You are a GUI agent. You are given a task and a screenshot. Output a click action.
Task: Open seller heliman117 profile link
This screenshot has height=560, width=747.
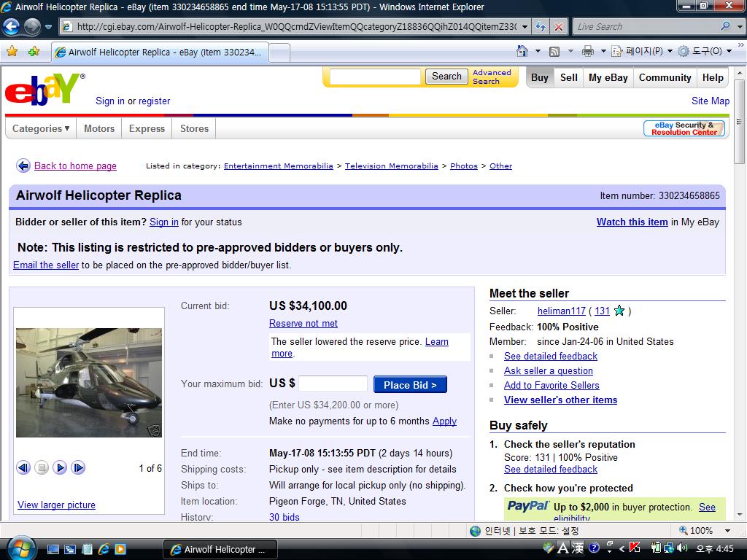(561, 311)
